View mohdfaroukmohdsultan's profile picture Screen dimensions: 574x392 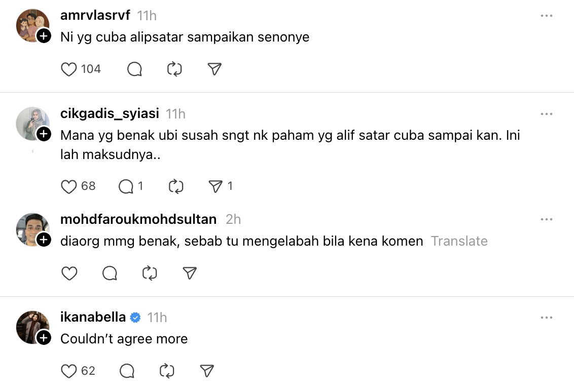tap(31, 228)
